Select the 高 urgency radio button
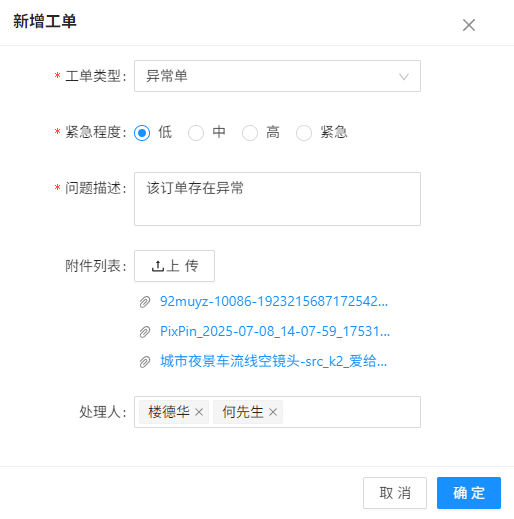514x519 pixels. coord(250,133)
